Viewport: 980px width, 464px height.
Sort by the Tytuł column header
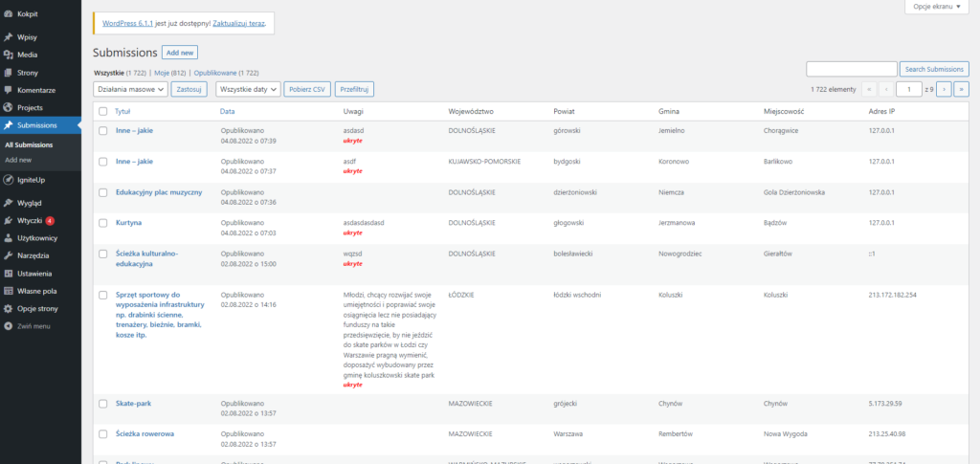[122, 111]
